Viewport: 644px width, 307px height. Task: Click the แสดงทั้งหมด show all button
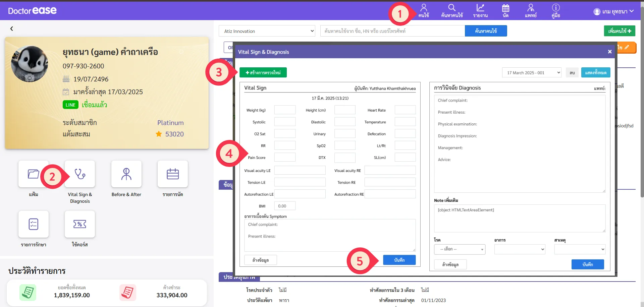pyautogui.click(x=595, y=73)
